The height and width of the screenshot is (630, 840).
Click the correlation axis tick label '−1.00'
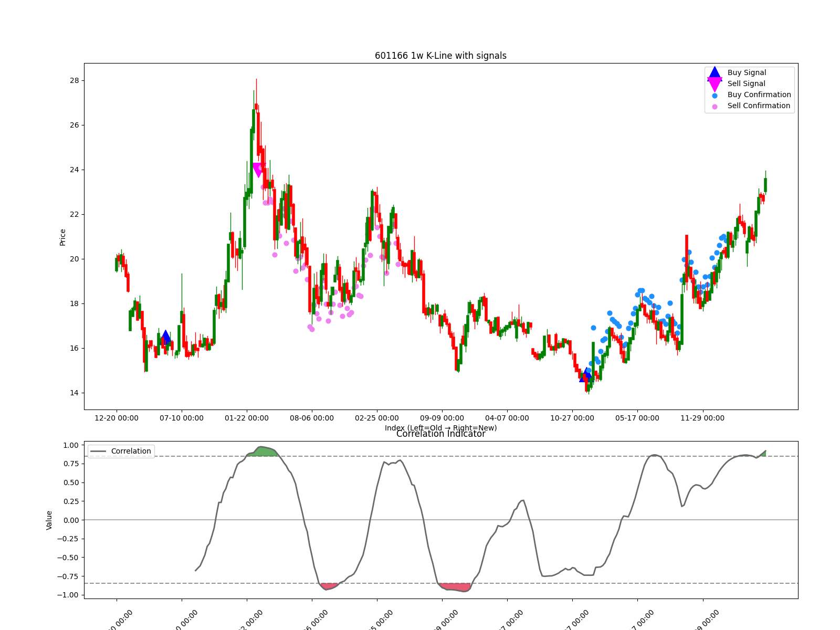(x=68, y=595)
